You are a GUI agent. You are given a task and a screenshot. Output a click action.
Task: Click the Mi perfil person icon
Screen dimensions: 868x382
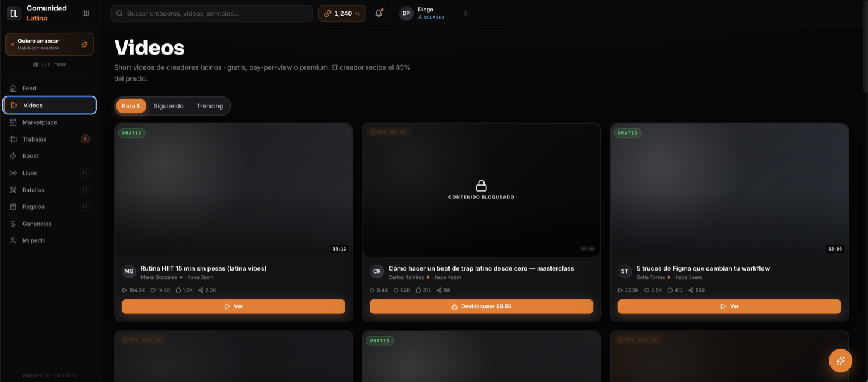13,240
